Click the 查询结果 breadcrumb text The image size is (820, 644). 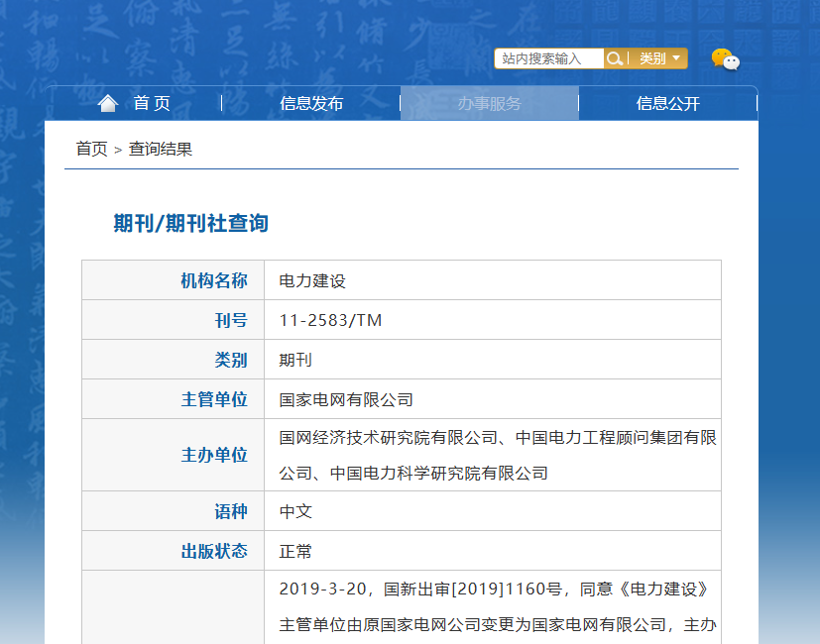tap(161, 149)
